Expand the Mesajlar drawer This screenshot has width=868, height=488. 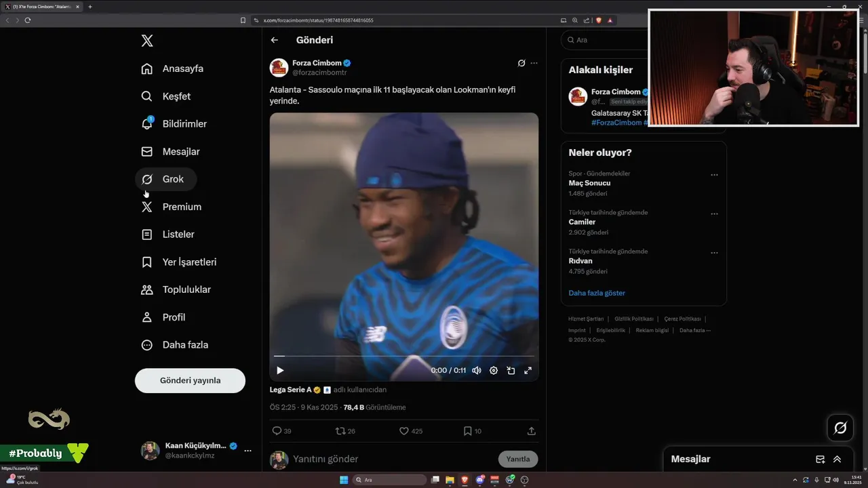[837, 459]
